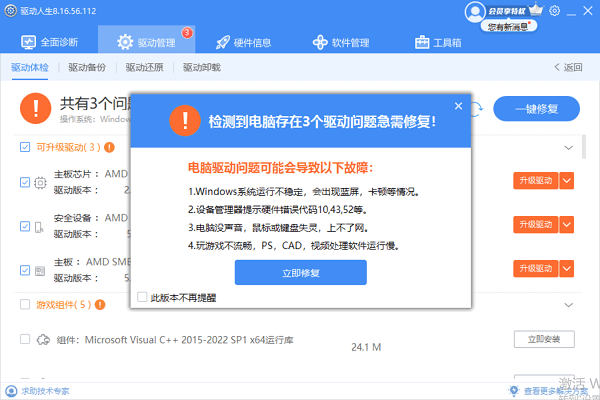This screenshot has height=400, width=600.
Task: Click the Visual C++ component puzzle icon
Action: tap(43, 340)
